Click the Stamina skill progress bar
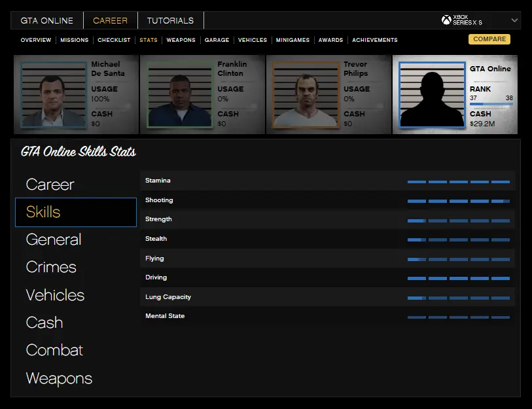 tap(458, 181)
